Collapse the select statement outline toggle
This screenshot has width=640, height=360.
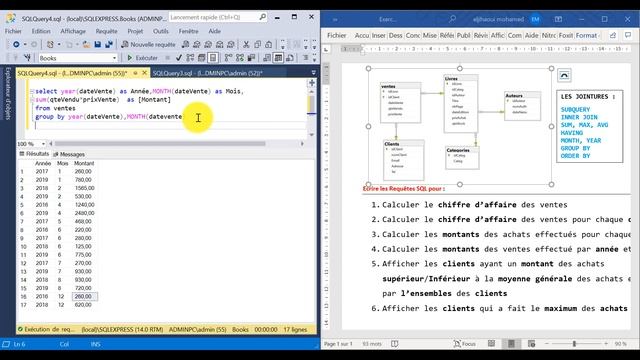(32, 91)
